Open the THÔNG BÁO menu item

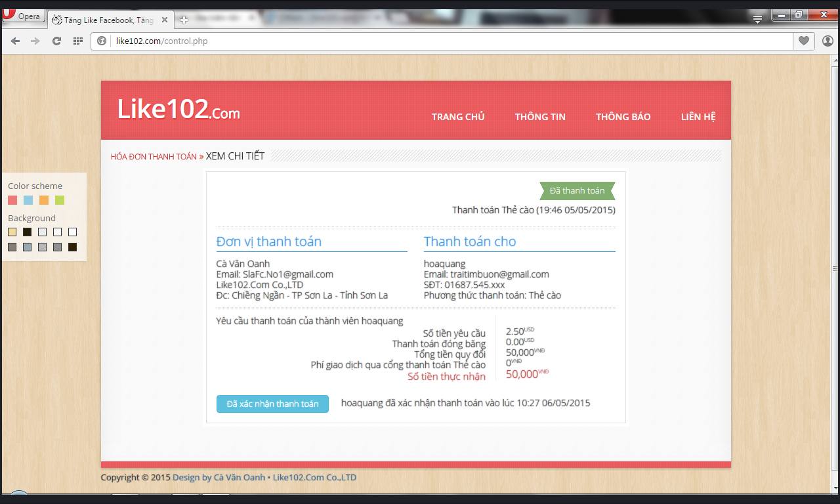pos(623,117)
